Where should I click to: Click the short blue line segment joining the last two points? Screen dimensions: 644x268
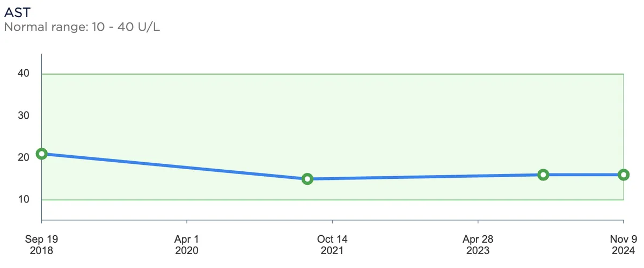pos(583,175)
